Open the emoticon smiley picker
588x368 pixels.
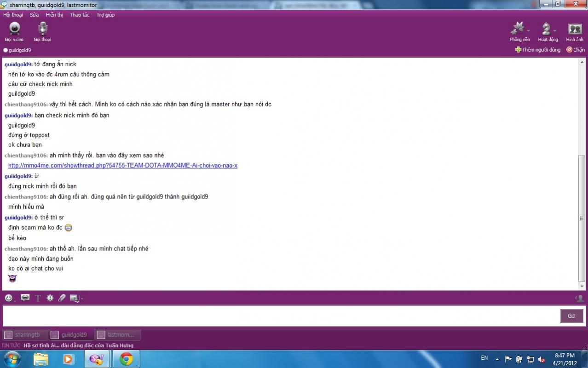tap(8, 298)
